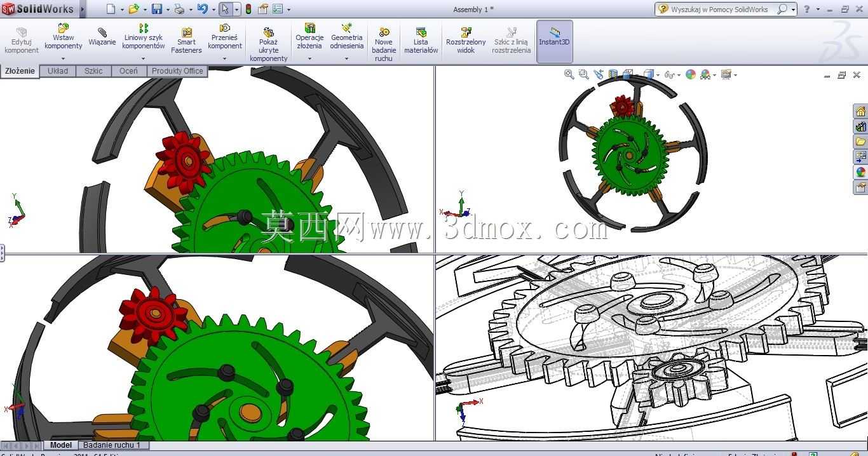
Task: Switch to the Złożenie tab
Action: coord(20,71)
